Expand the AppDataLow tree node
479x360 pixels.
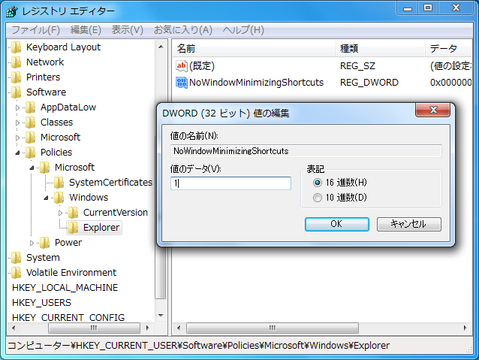click(x=18, y=108)
